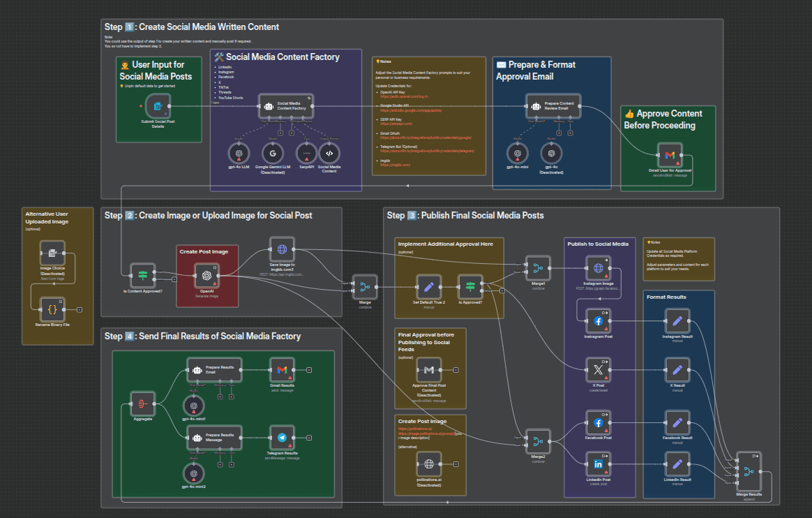The height and width of the screenshot is (518, 812).
Task: Click the Telegram Results node
Action: 282,438
